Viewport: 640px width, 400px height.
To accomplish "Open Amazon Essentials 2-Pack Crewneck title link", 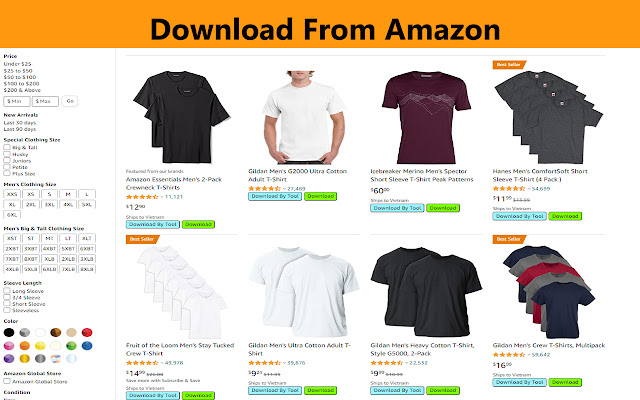I will coord(173,183).
